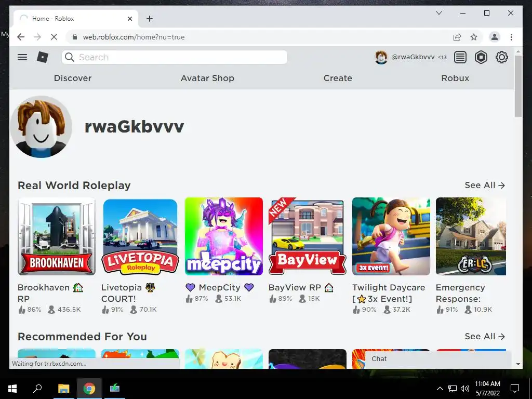Click the site lock icon
Viewport: 532px width, 399px height.
click(75, 37)
